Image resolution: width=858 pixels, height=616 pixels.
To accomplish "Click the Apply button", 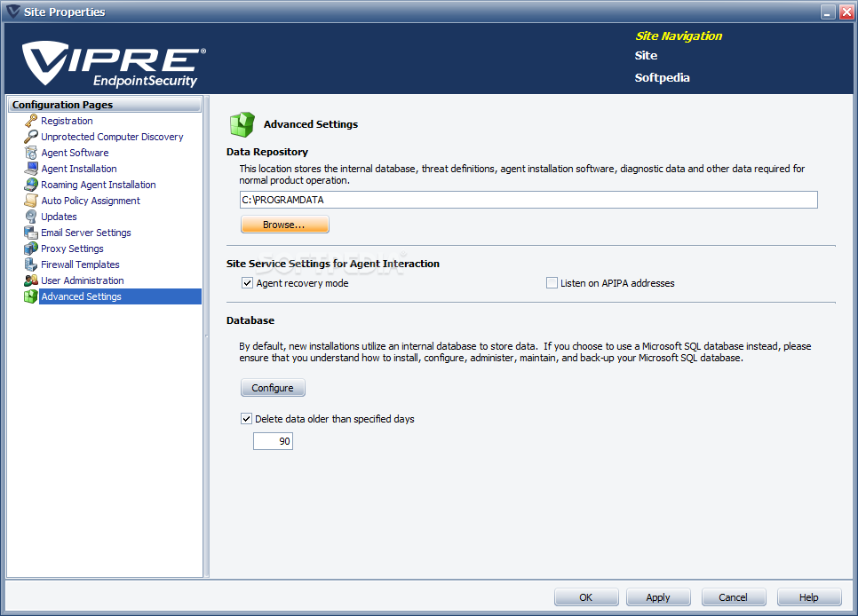I will click(x=658, y=596).
